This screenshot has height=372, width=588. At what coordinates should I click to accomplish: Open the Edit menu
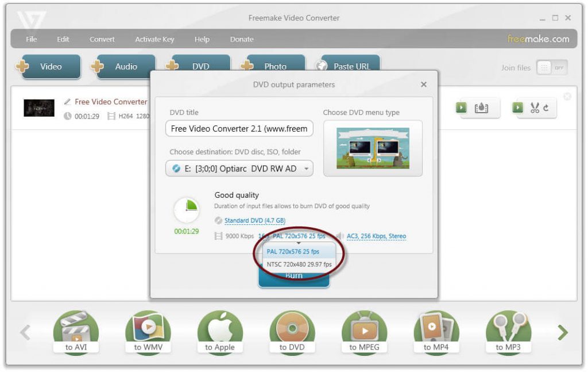pyautogui.click(x=63, y=39)
